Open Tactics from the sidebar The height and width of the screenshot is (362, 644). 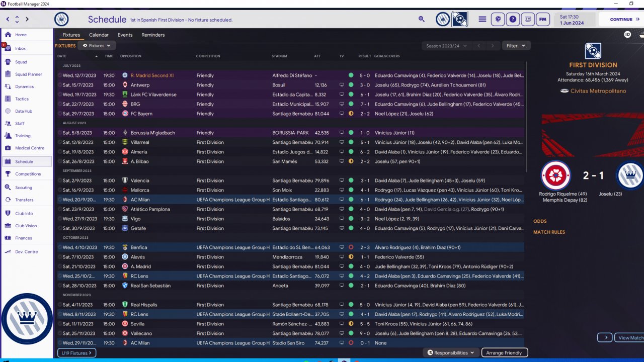pos(27,99)
